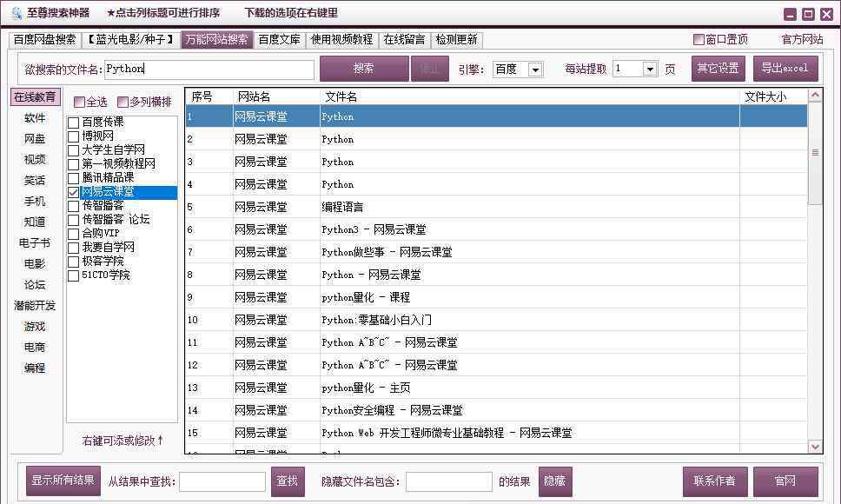
Task: Click the 隐藏 hide button
Action: pyautogui.click(x=555, y=481)
